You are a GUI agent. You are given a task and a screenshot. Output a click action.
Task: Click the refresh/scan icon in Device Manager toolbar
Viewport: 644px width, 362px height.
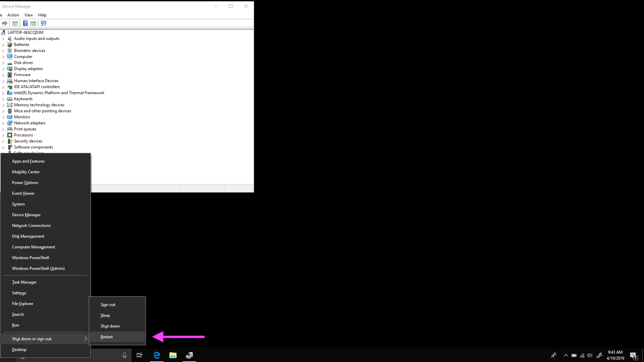point(43,23)
